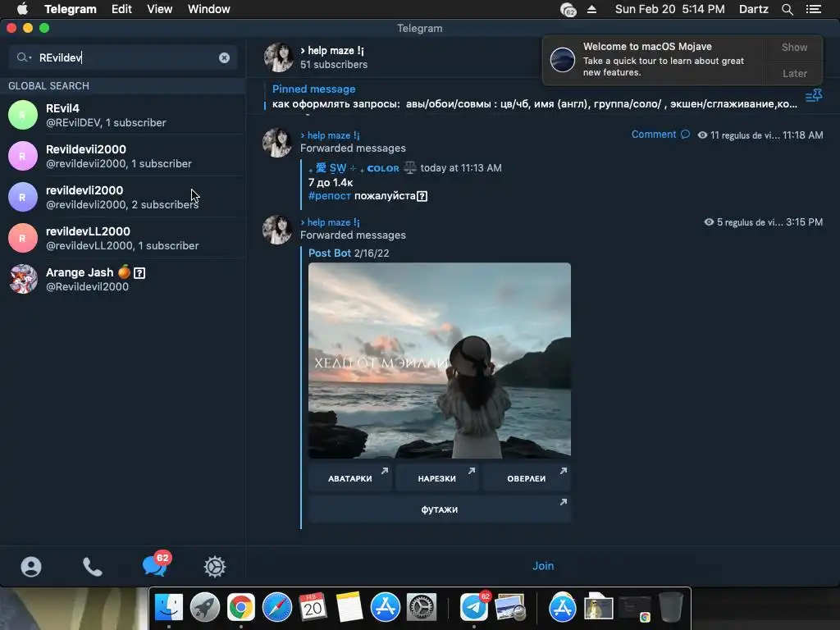Open Finder from the Dock
The height and width of the screenshot is (630, 840).
click(169, 607)
